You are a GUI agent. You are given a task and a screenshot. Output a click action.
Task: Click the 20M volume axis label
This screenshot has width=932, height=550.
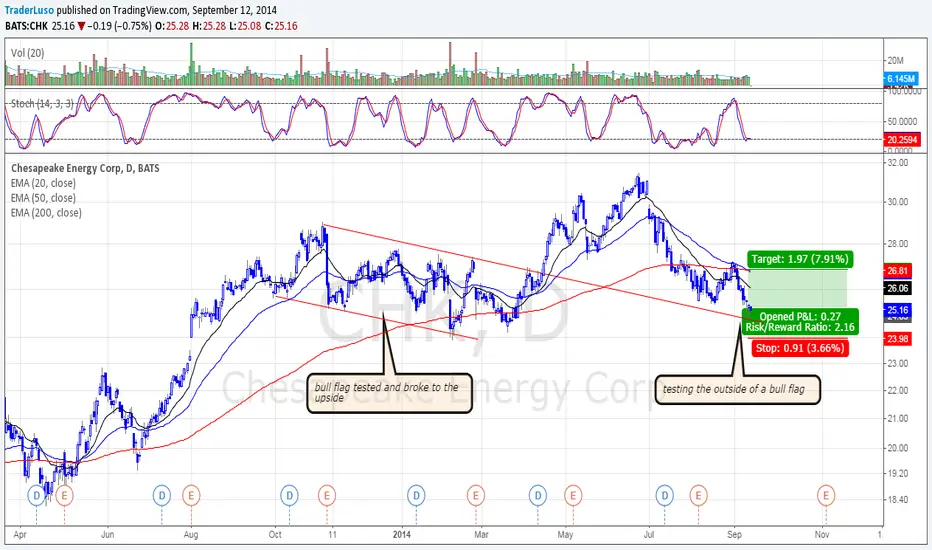tap(896, 61)
